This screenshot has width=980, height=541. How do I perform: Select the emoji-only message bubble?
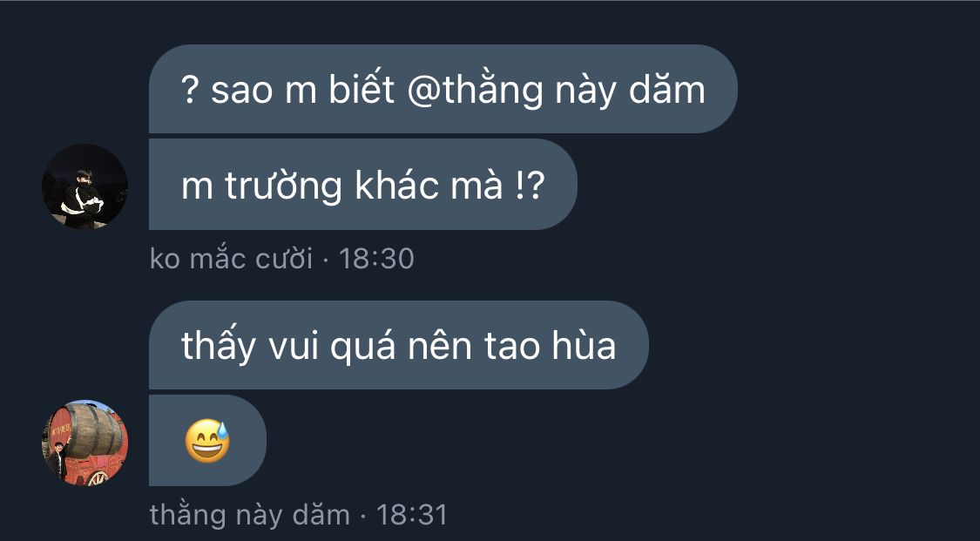(207, 441)
